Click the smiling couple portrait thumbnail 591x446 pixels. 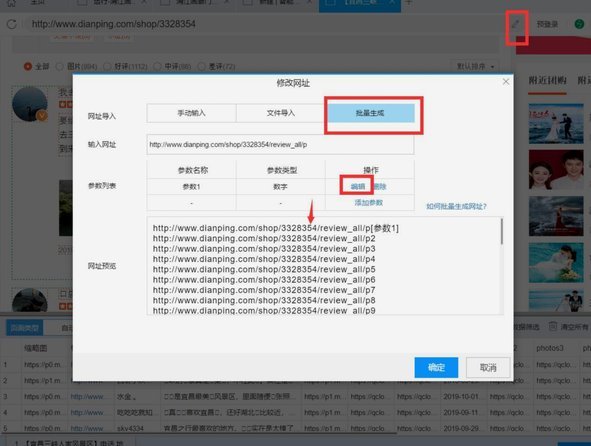click(556, 170)
